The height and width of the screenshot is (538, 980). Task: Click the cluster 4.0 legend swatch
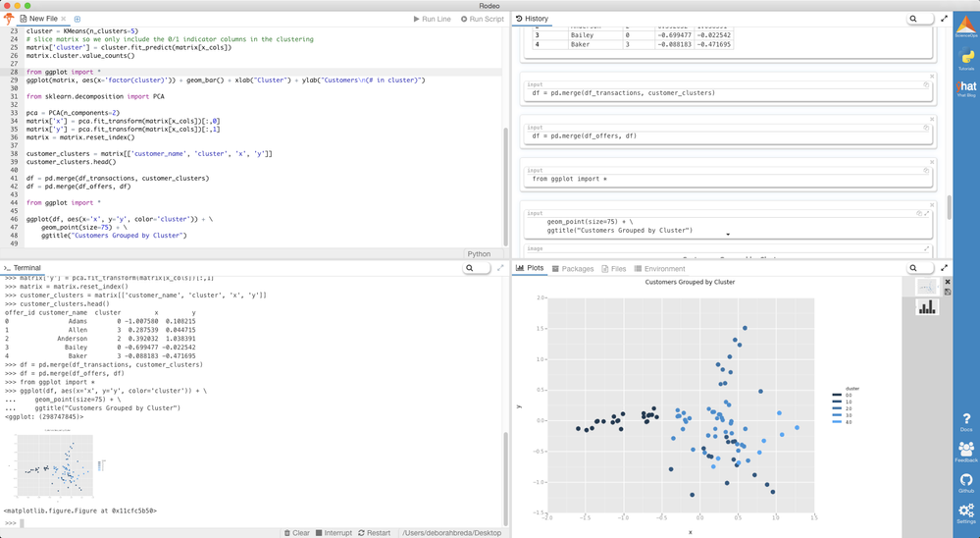click(x=837, y=422)
